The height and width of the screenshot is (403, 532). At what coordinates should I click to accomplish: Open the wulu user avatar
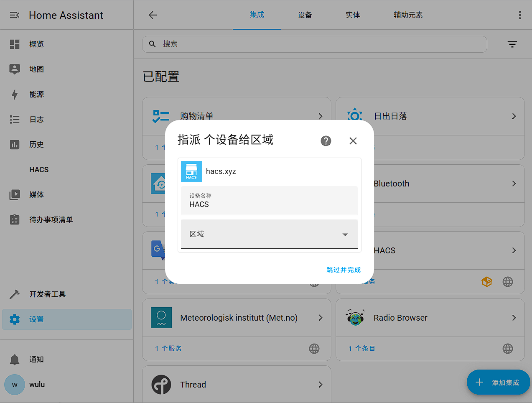[x=15, y=385]
